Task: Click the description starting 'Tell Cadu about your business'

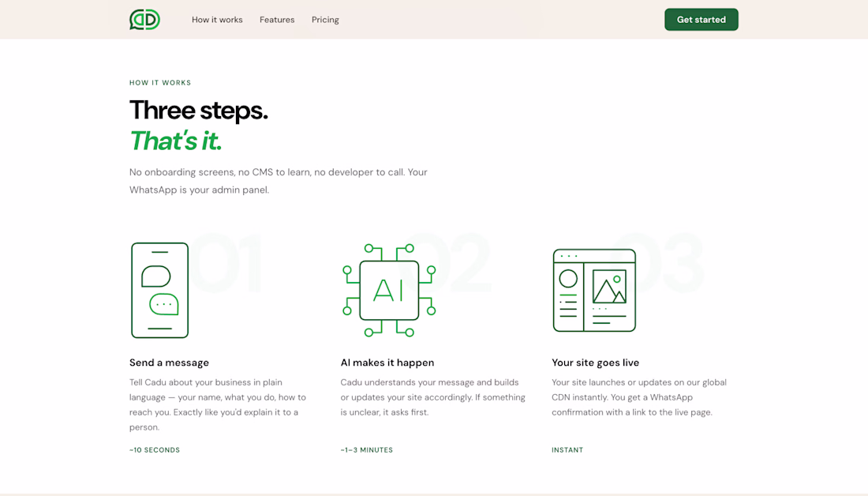Action: tap(218, 404)
